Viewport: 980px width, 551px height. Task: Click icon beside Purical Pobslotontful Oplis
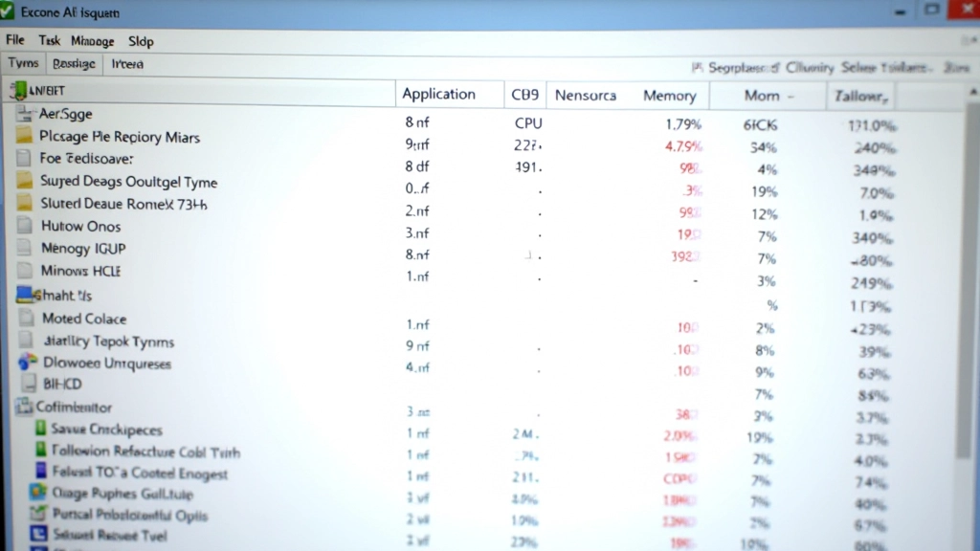(38, 514)
